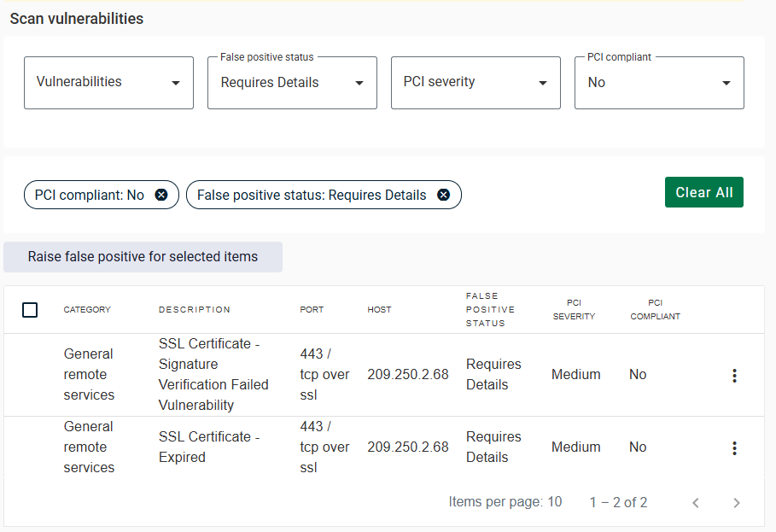
Task: Expand False positive status dropdown
Action: coord(292,83)
